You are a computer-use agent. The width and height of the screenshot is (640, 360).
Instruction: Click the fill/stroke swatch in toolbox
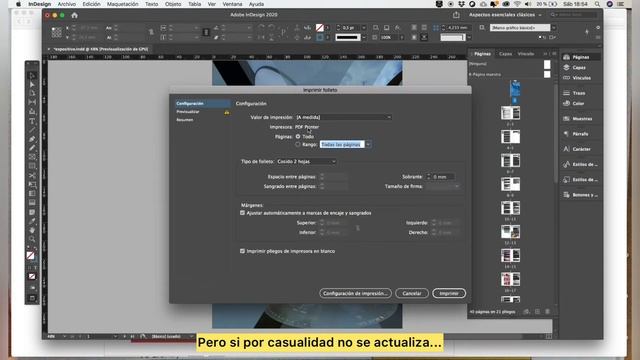pos(31,256)
